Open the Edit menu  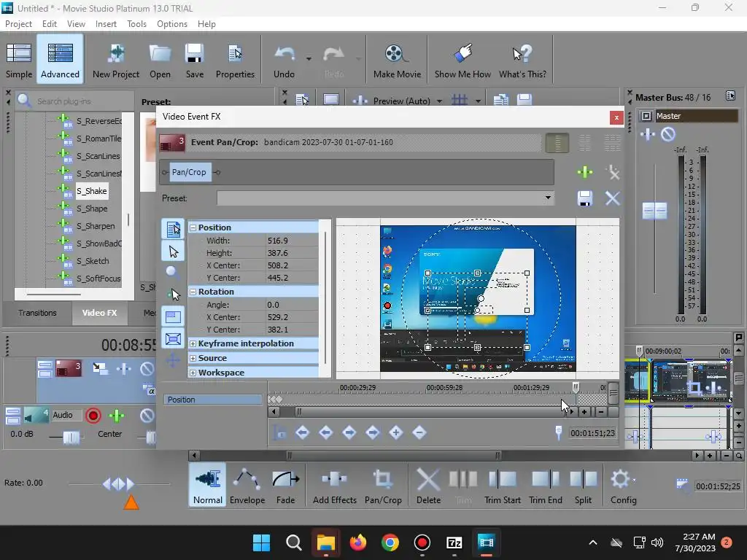click(49, 24)
